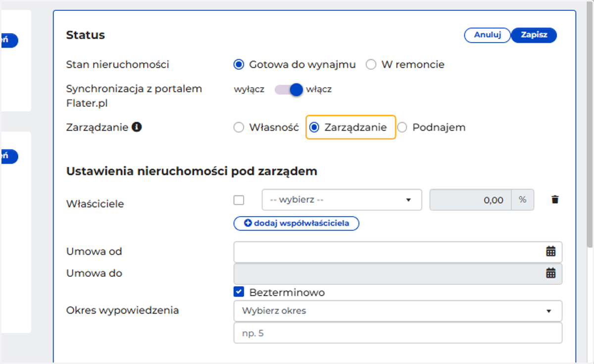Screen dimensions: 594x364
Task: Click the Zapisz button
Action: click(x=534, y=35)
